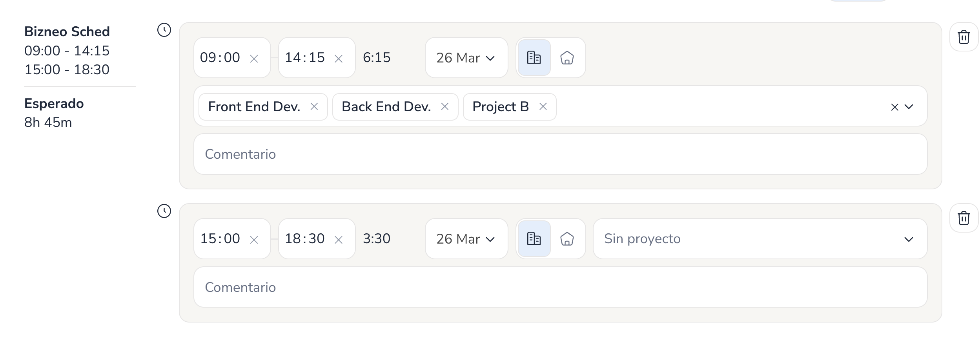Clear the 18:30 end time
Viewport: 980px width, 341px height.
point(339,240)
